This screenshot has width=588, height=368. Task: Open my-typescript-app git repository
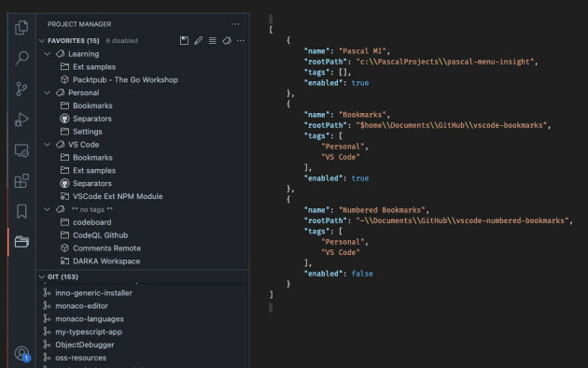coord(89,332)
